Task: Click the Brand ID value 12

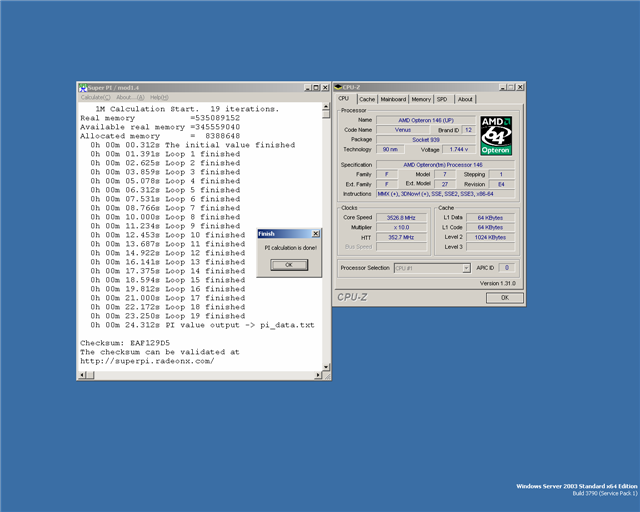Action: (468, 130)
